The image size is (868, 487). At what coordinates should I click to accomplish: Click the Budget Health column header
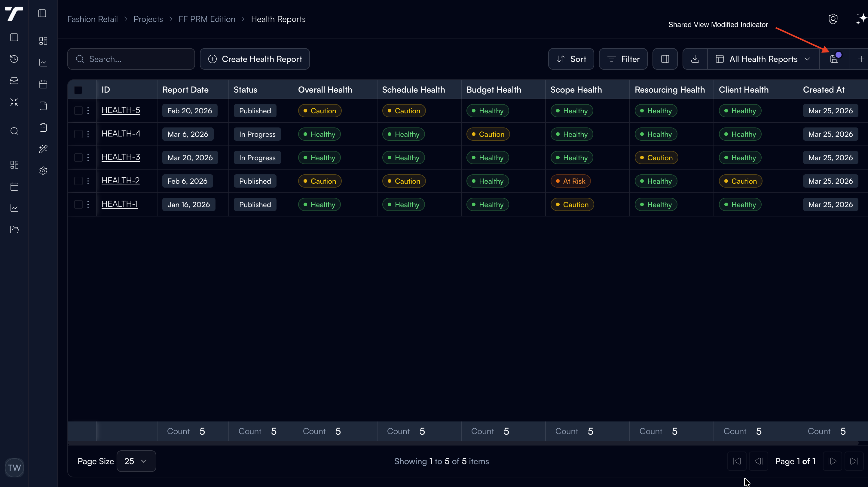(x=503, y=90)
